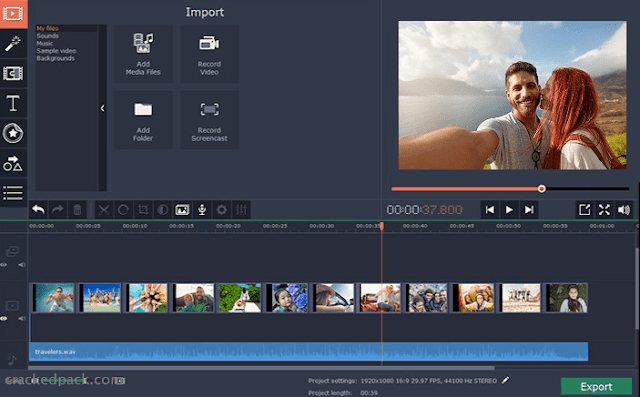Open the Import tab icon in sidebar

13,14
